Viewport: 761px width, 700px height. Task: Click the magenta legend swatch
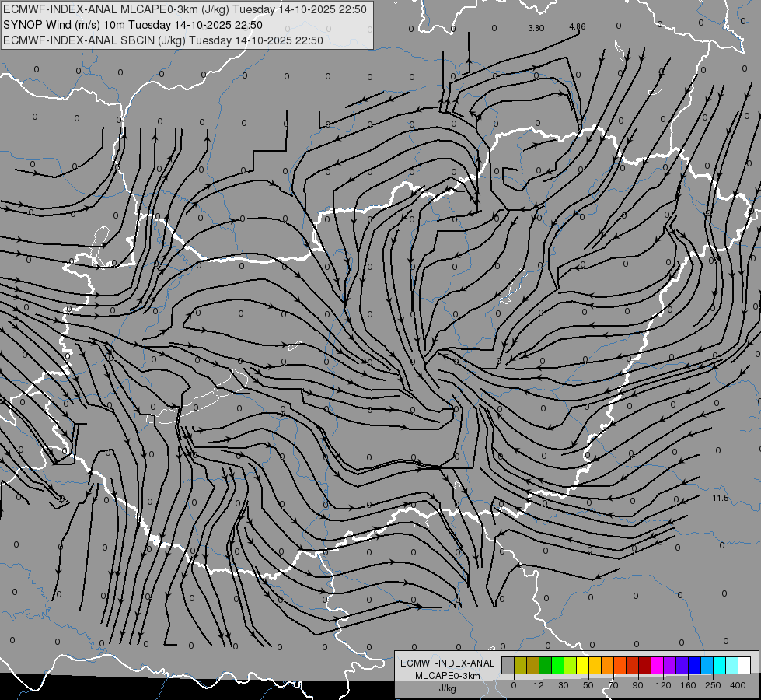pos(658,665)
